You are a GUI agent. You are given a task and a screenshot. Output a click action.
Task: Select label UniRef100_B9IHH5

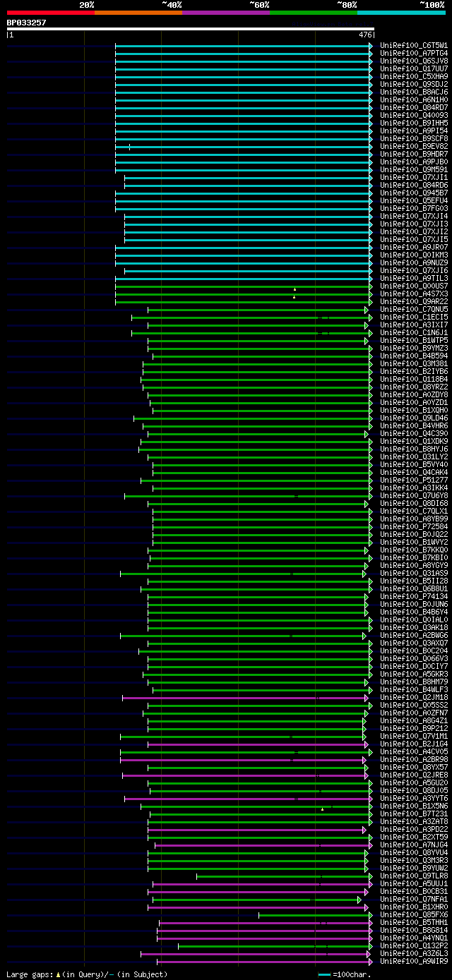(414, 123)
